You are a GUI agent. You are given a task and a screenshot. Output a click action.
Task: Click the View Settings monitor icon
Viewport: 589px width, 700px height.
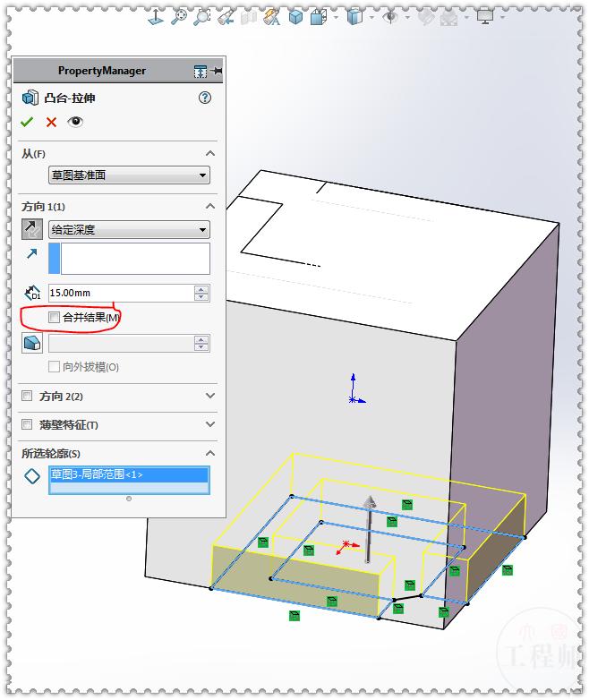coord(485,17)
